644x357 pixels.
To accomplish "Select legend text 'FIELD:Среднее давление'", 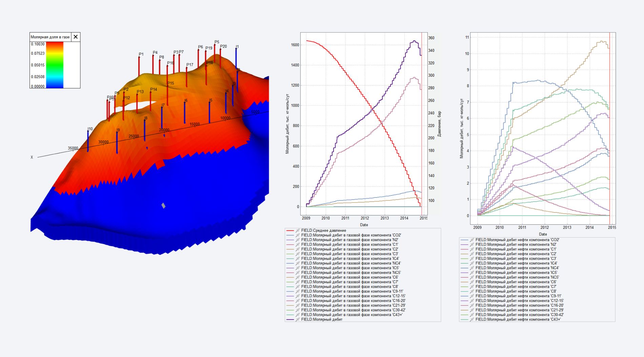I will click(324, 230).
